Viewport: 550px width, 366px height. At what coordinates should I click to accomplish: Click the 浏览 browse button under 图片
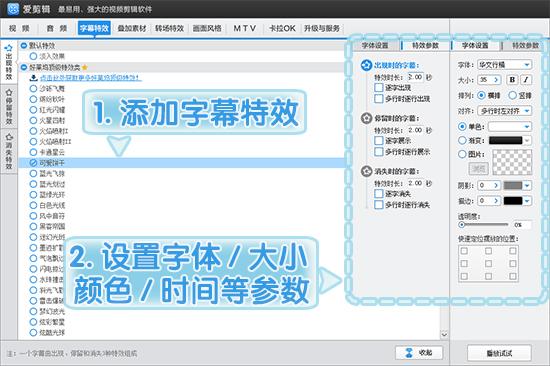478,169
